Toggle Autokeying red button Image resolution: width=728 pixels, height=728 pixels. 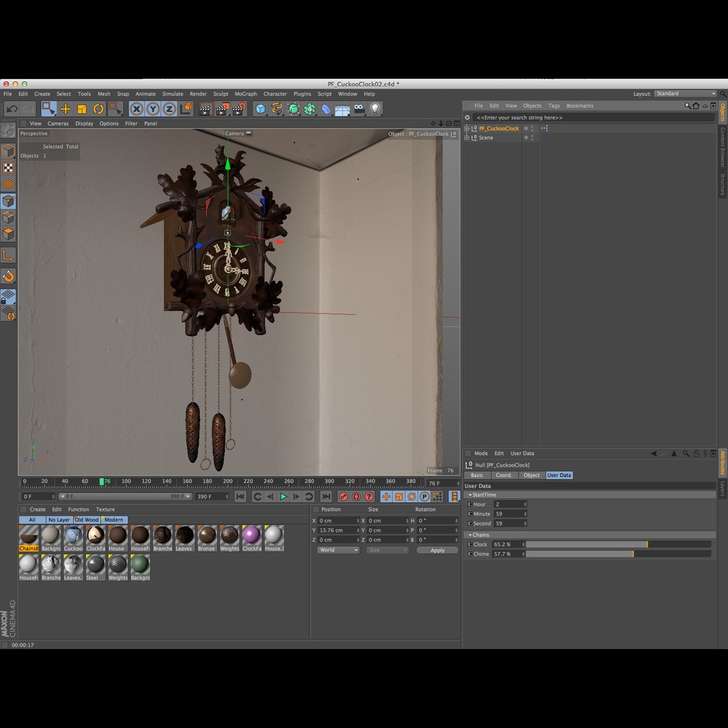[356, 496]
